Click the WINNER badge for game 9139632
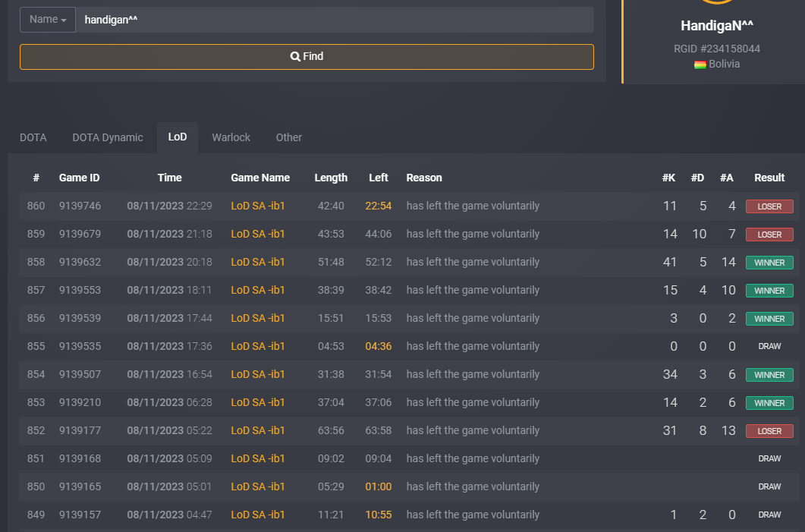This screenshot has width=805, height=532. coord(769,263)
